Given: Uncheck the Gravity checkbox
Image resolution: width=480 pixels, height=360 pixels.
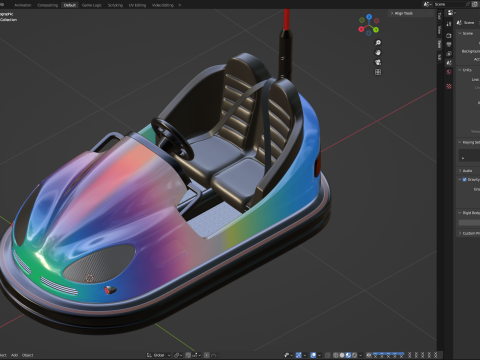Looking at the screenshot, I should [464, 179].
